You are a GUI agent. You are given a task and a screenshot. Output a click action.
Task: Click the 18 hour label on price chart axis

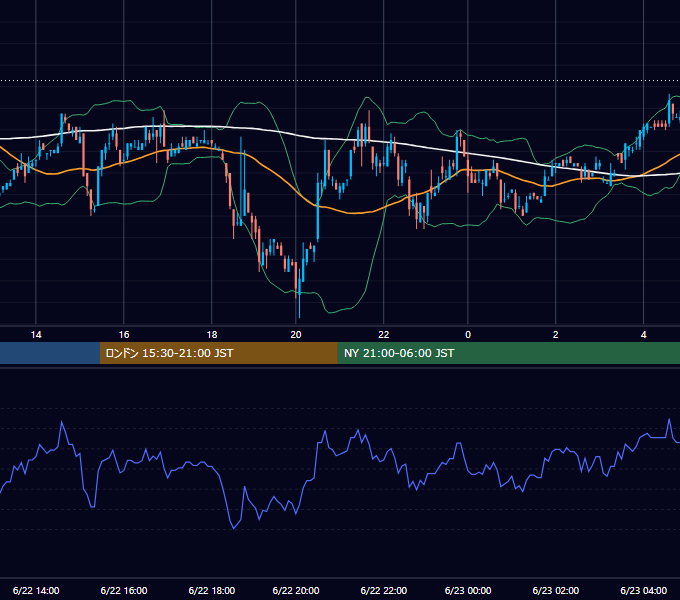(x=212, y=335)
